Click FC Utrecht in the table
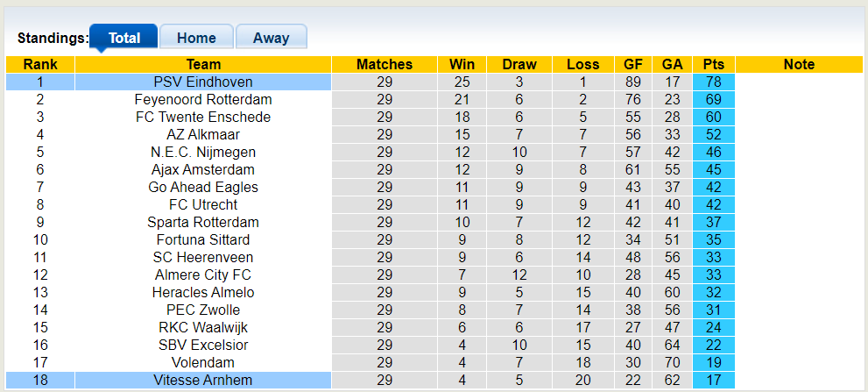Image resolution: width=868 pixels, height=392 pixels. pyautogui.click(x=203, y=204)
